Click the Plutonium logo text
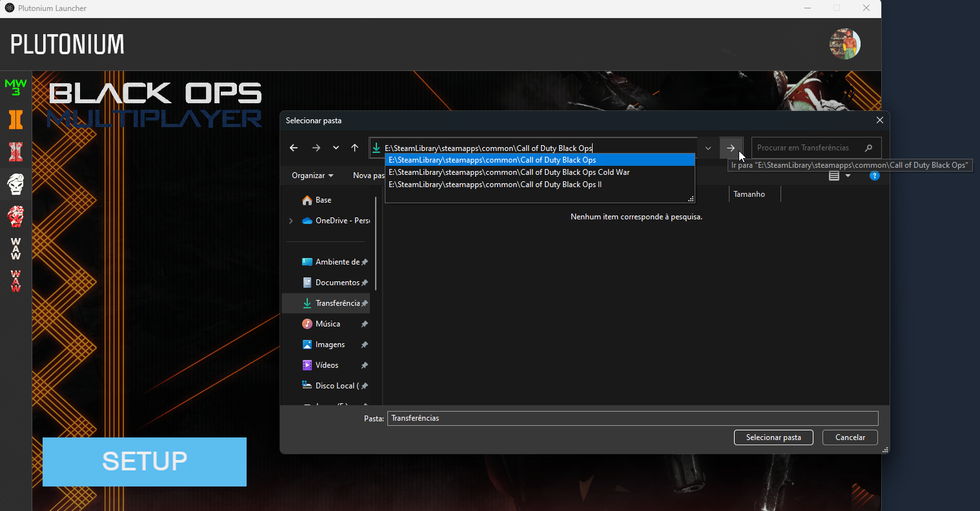This screenshot has width=980, height=511. (68, 44)
